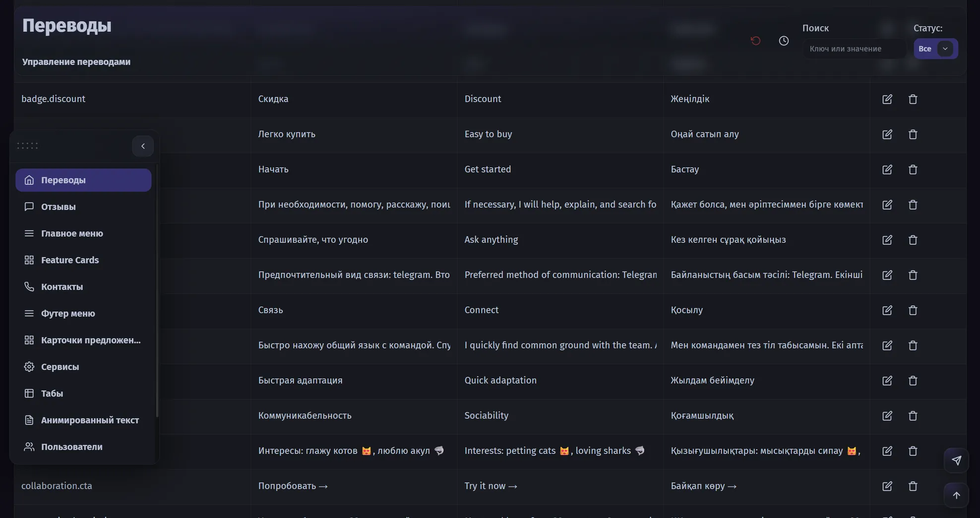Image resolution: width=980 pixels, height=518 pixels.
Task: Delete the "Easy to buy" translation
Action: (x=913, y=134)
